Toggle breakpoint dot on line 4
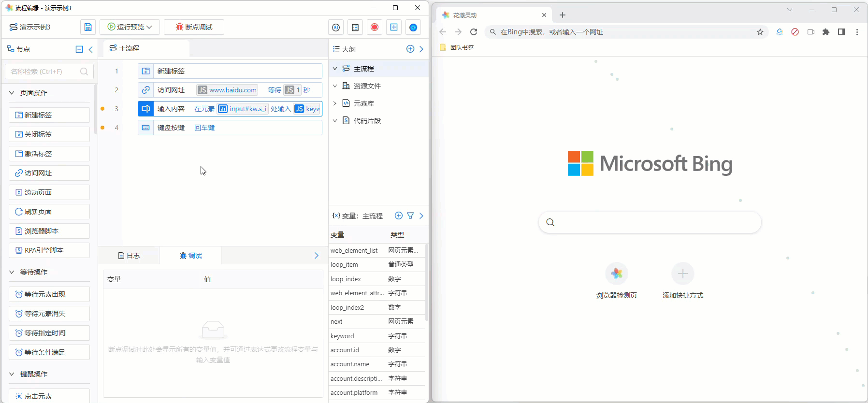This screenshot has height=403, width=868. click(x=102, y=128)
